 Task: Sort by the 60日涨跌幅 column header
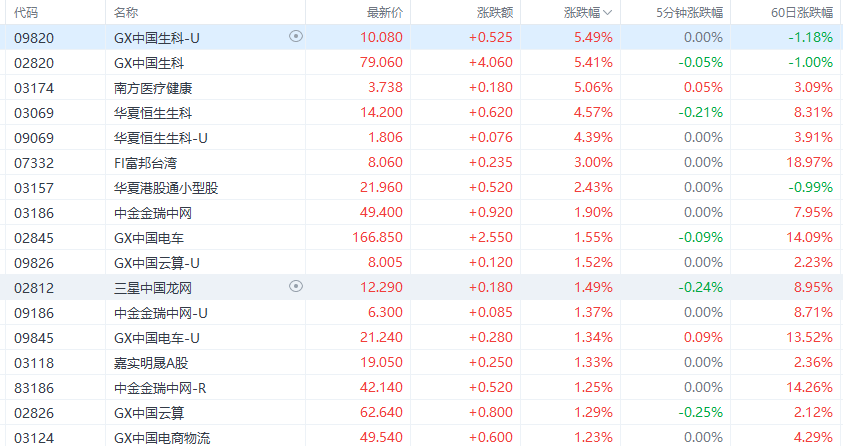click(x=799, y=12)
